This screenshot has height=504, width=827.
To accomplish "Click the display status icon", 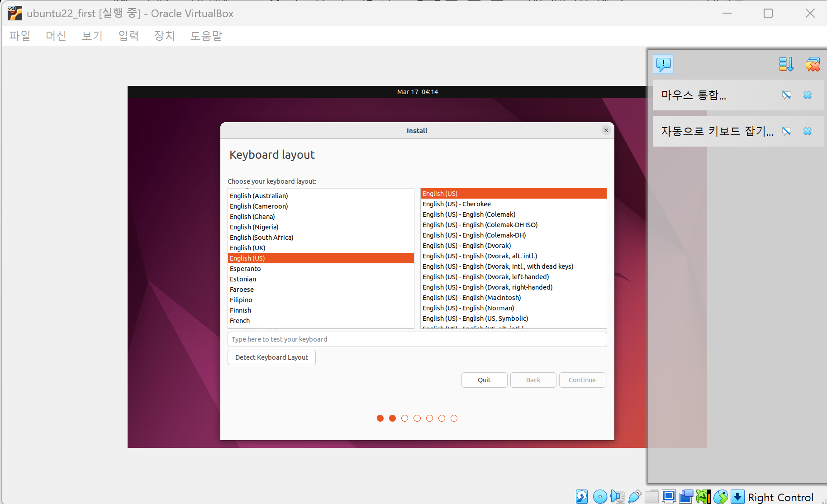I will [669, 496].
